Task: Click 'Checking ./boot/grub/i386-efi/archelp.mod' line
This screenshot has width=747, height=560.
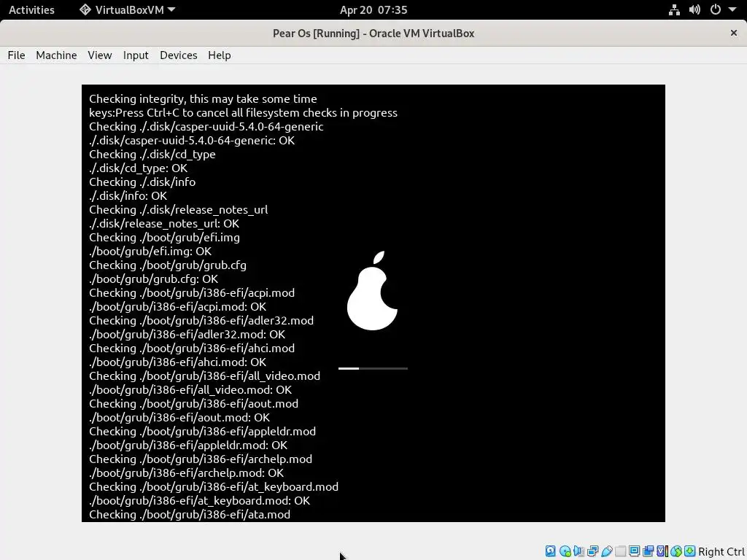Action: pyautogui.click(x=201, y=459)
